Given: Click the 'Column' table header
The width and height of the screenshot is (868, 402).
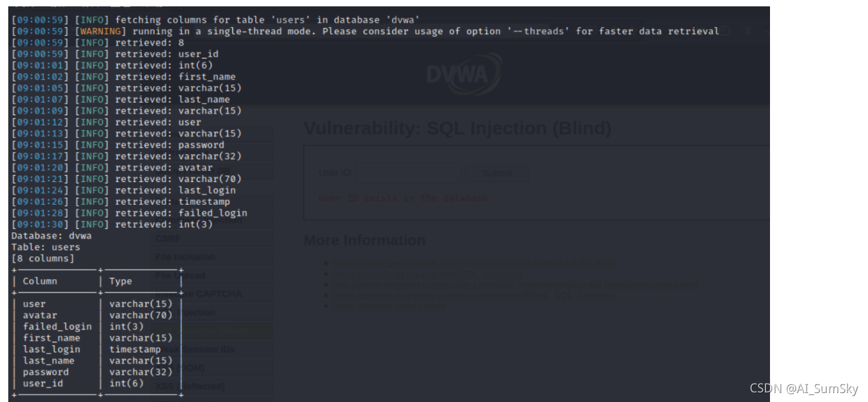Looking at the screenshot, I should tap(40, 281).
